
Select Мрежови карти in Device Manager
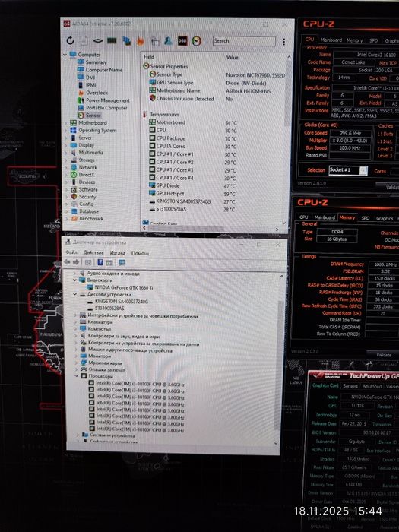pyautogui.click(x=101, y=363)
